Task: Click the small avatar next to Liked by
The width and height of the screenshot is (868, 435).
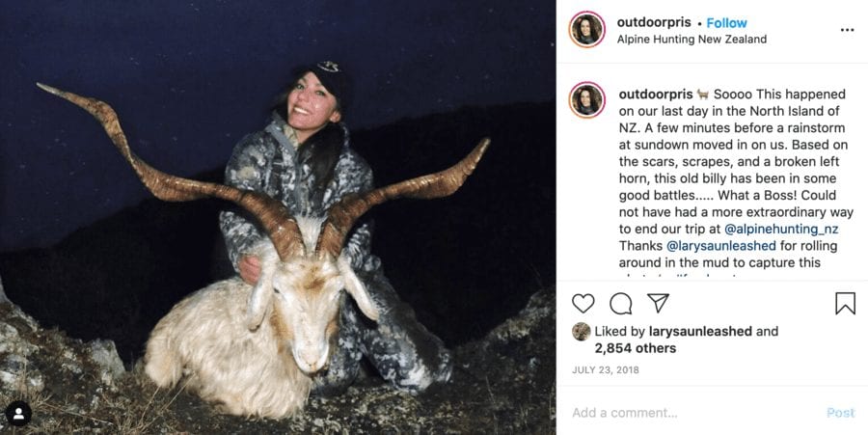Action: coord(581,332)
